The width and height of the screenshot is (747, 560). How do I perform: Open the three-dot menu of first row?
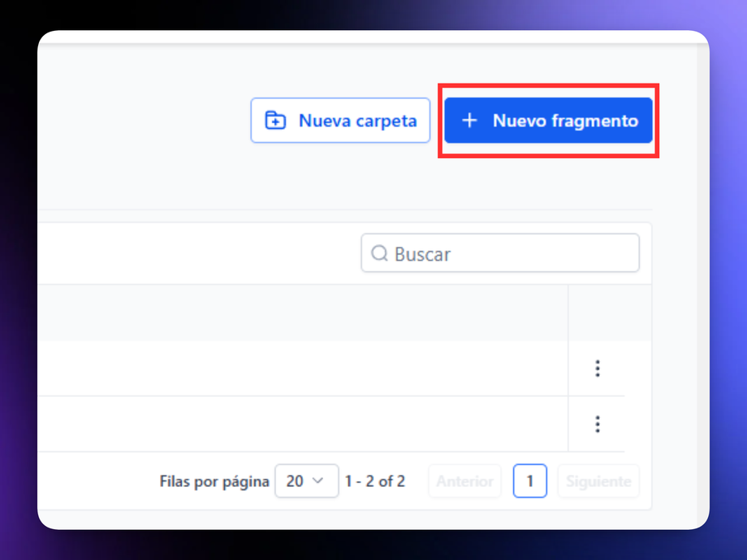click(597, 368)
